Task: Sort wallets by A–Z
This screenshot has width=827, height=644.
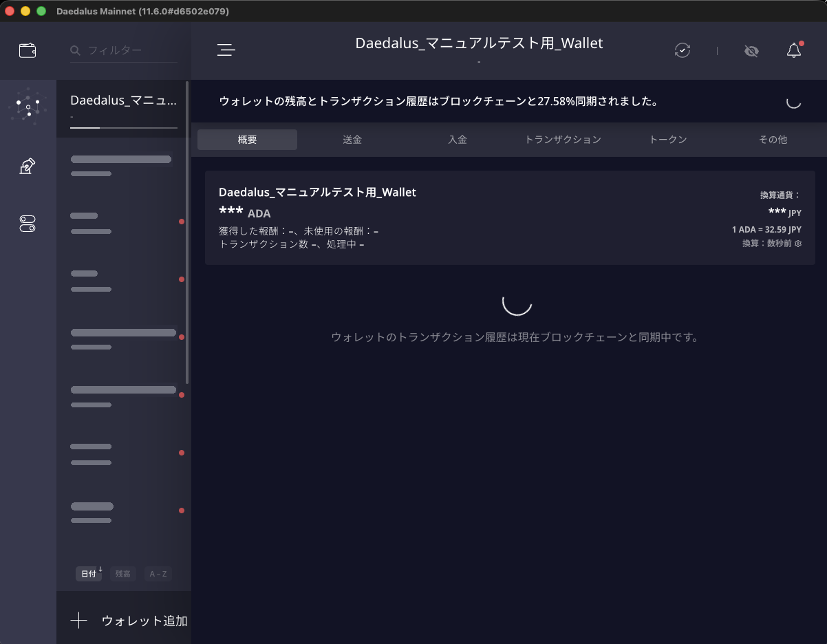Action: point(158,574)
